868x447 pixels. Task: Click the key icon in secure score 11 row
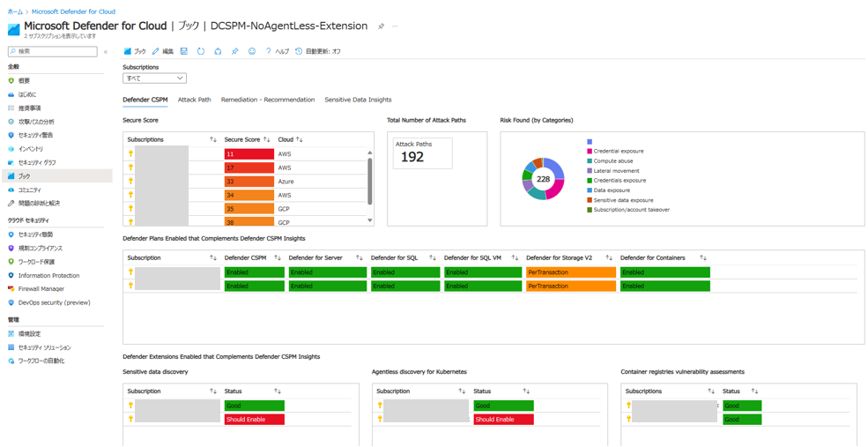click(130, 154)
